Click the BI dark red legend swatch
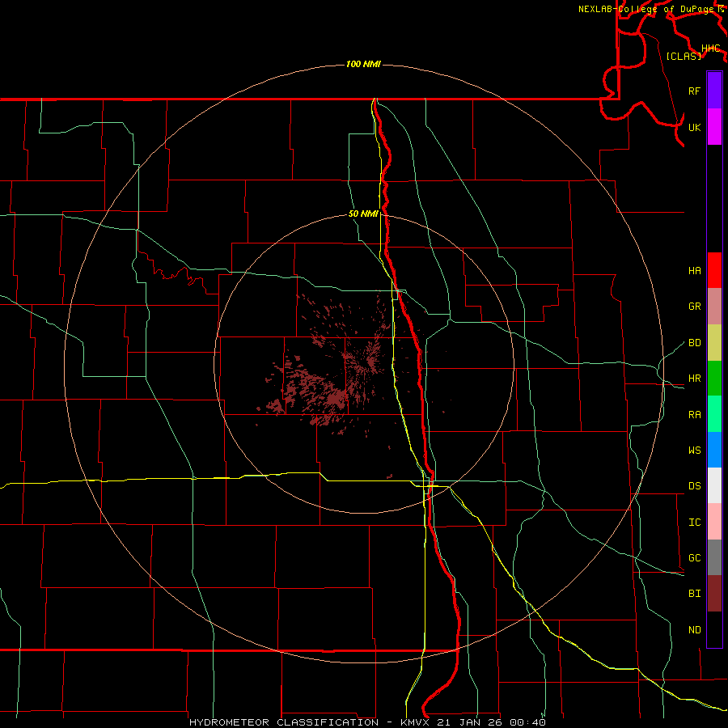728x728 pixels. coord(714,594)
